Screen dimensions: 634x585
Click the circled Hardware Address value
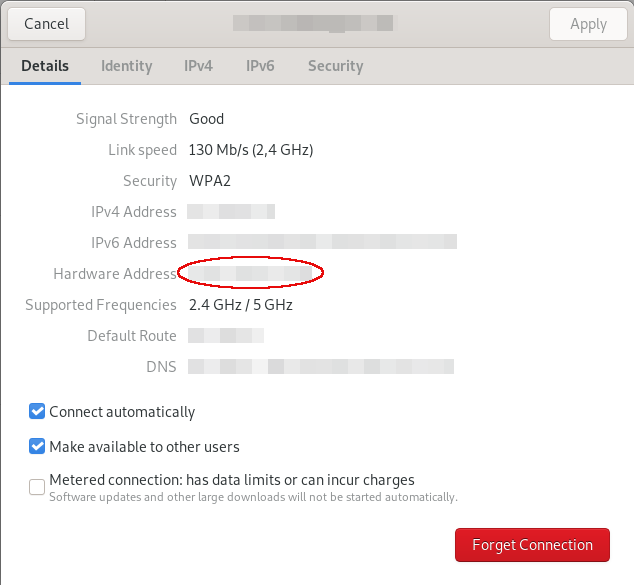(x=250, y=273)
